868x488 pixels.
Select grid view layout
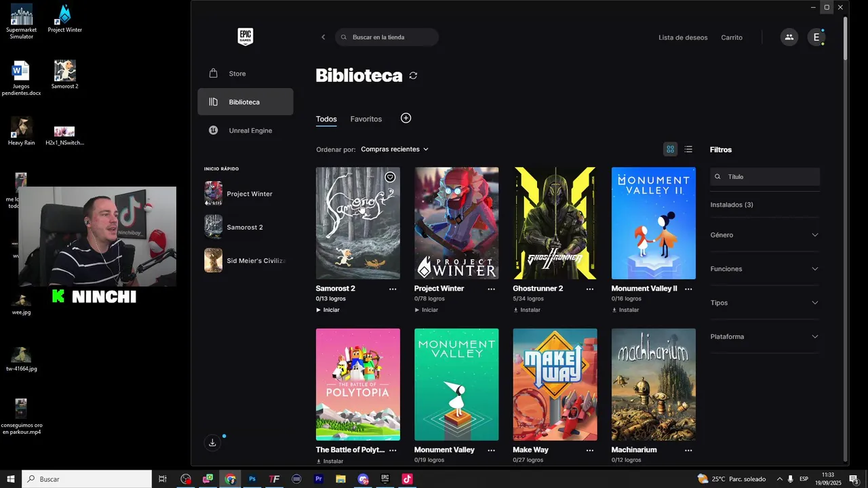click(670, 149)
